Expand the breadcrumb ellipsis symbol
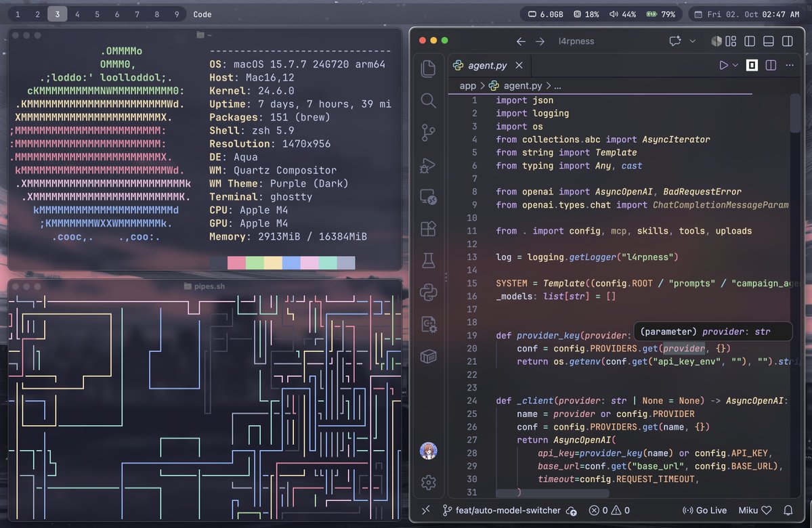The width and height of the screenshot is (812, 528). [557, 86]
